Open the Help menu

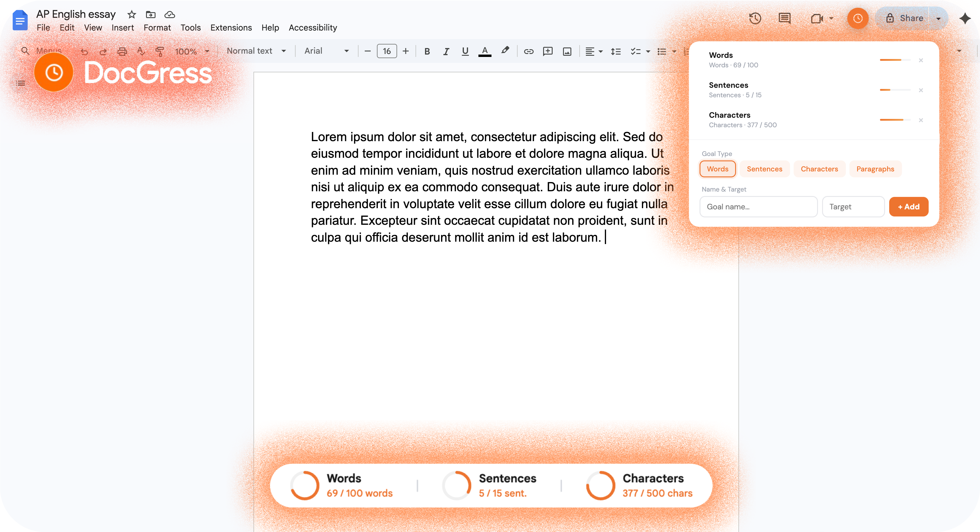270,28
